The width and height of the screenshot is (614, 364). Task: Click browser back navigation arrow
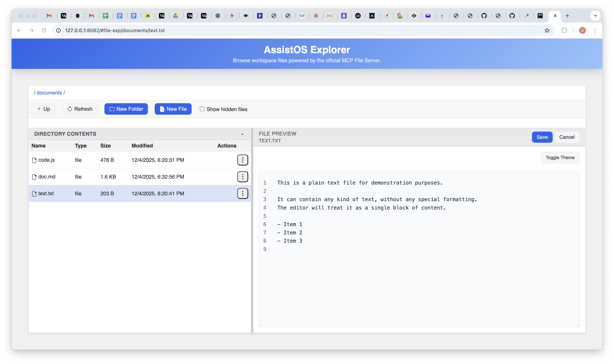point(19,30)
